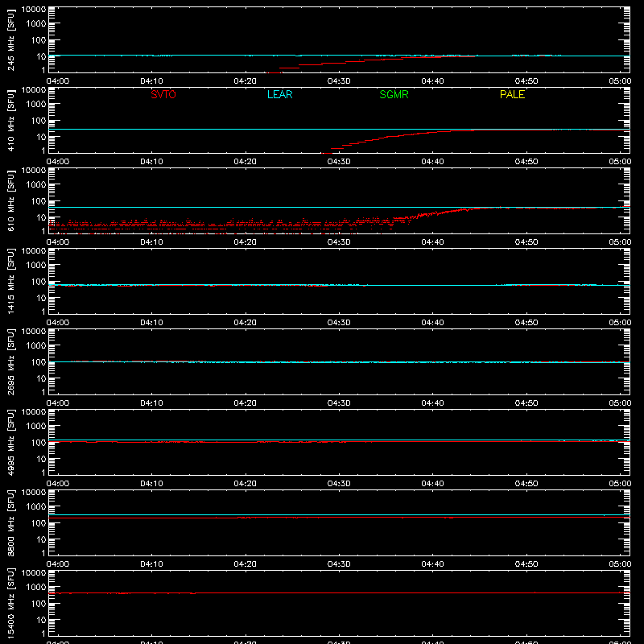Click 05:00 time label under 245 MHz plot
The height and width of the screenshot is (644, 644).
620,81
